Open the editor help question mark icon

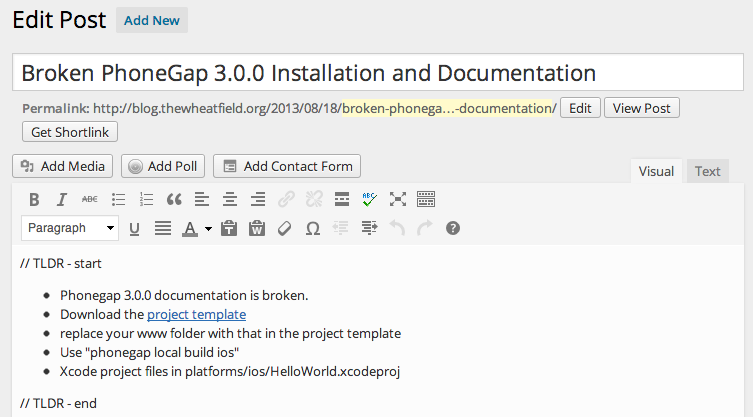coord(453,228)
